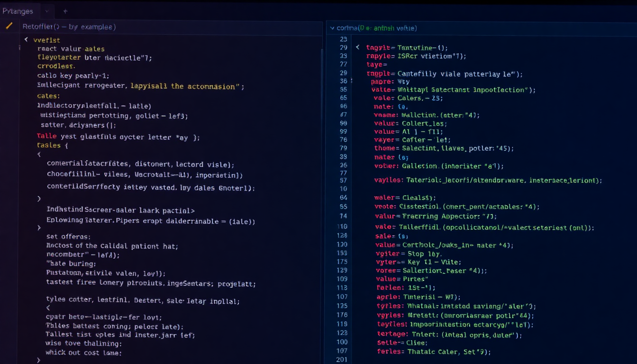The height and width of the screenshot is (364, 637).
Task: Switch to the Pytanges tab
Action: (18, 11)
